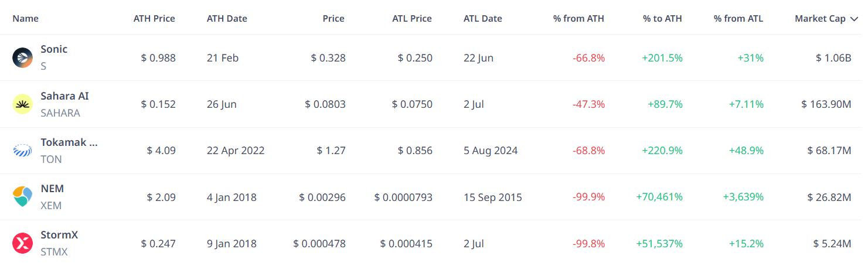Click the NEM coin logo icon

point(22,197)
